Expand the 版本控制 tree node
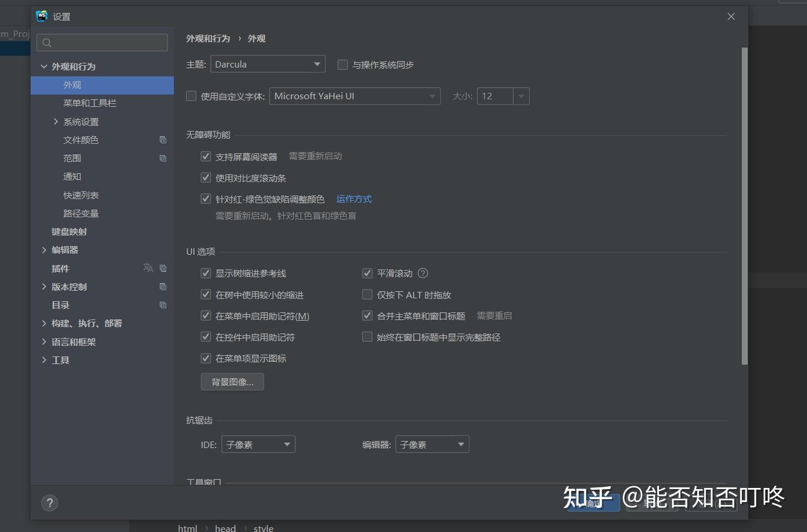Image resolution: width=807 pixels, height=532 pixels. tap(43, 287)
